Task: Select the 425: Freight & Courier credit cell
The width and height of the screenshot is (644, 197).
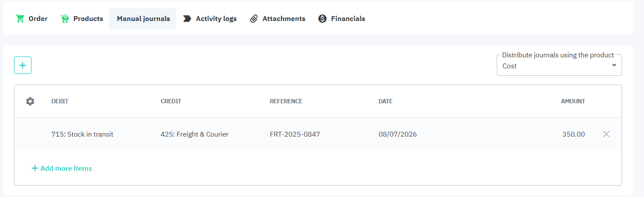Action: (194, 134)
